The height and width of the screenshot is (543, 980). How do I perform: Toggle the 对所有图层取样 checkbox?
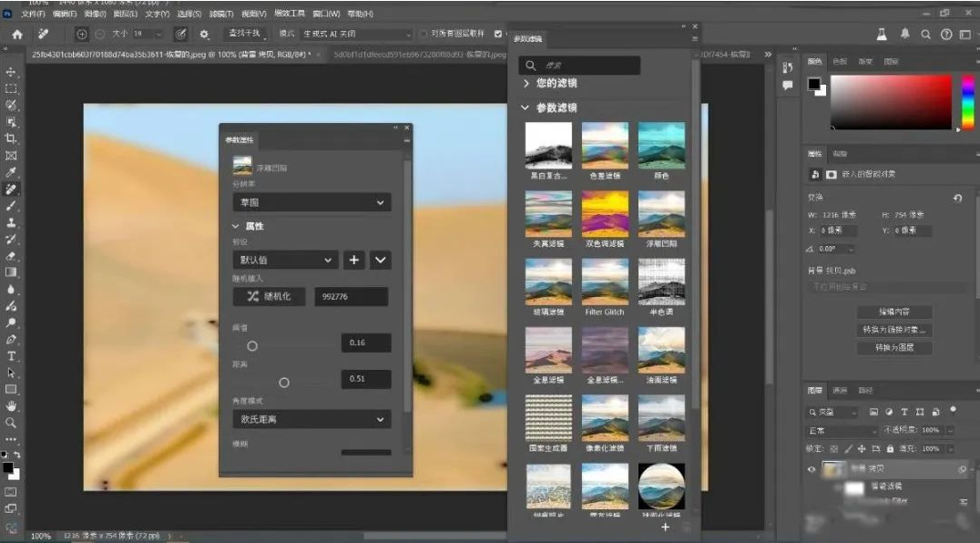point(424,34)
